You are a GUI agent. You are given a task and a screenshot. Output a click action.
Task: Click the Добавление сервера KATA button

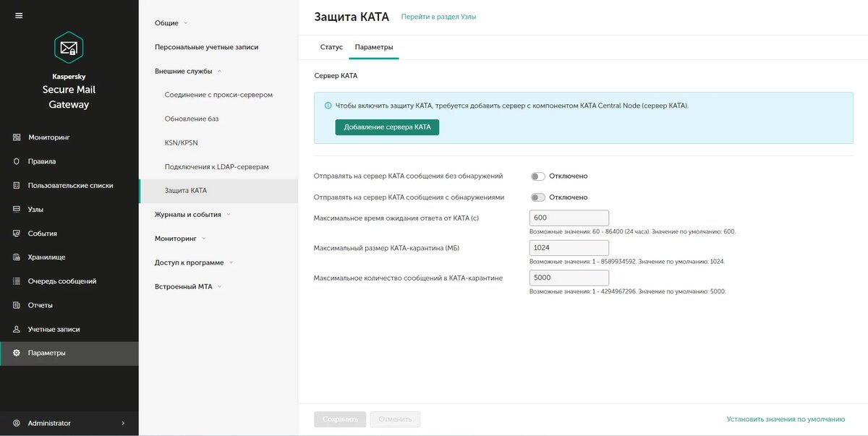(x=387, y=127)
